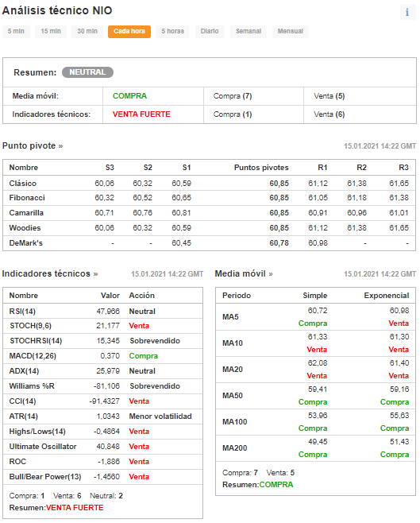420x523 pixels.
Task: Click the MA5 simple value 60,72
Action: click(x=318, y=311)
